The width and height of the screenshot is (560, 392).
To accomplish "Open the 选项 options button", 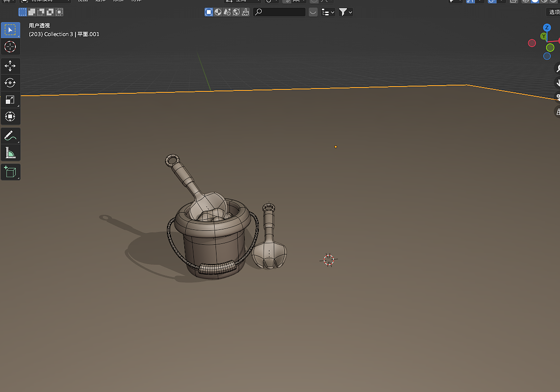I will 554,12.
